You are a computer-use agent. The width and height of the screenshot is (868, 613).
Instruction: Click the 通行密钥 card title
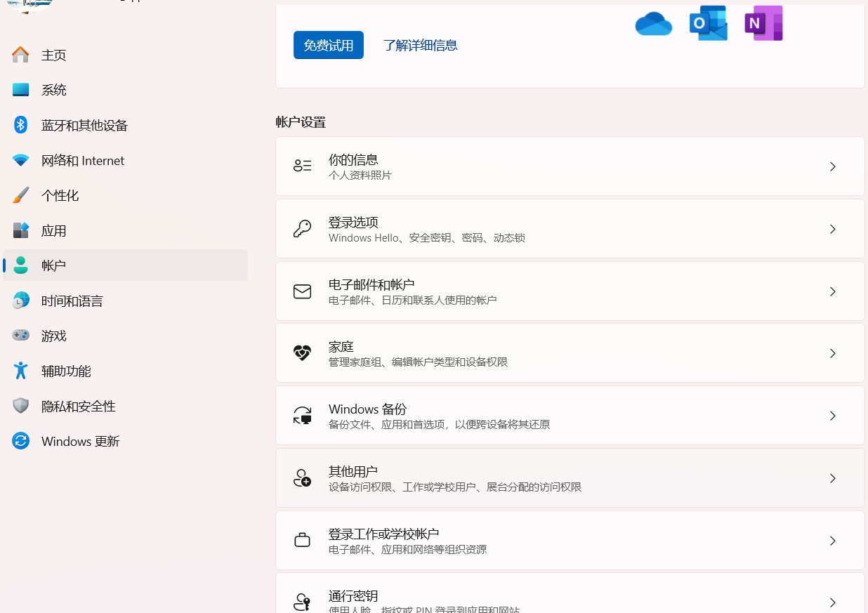[353, 595]
